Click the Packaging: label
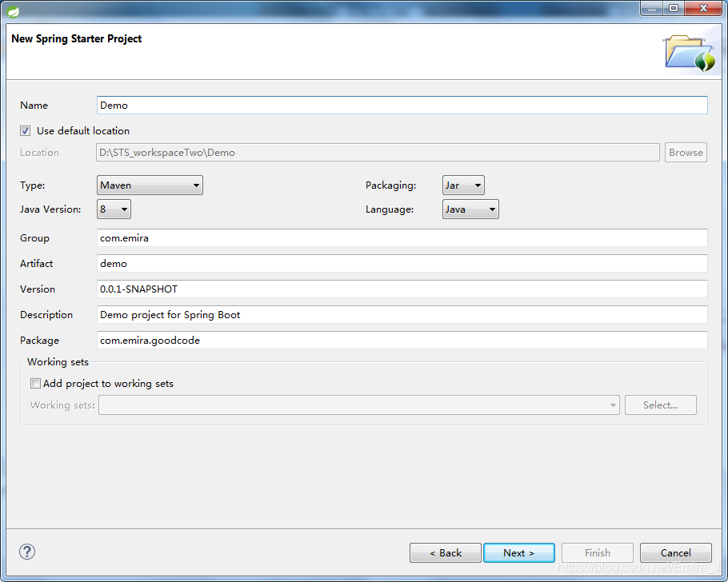 pos(391,185)
